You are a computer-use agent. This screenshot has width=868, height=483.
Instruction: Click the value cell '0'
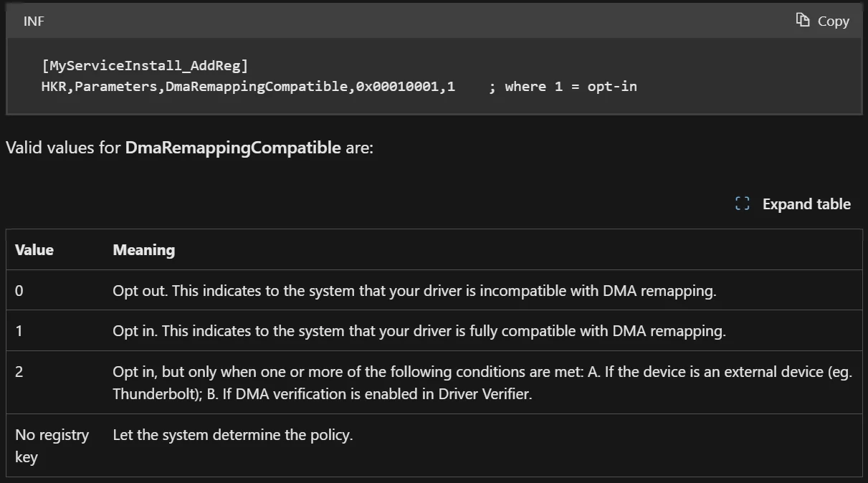(x=19, y=291)
